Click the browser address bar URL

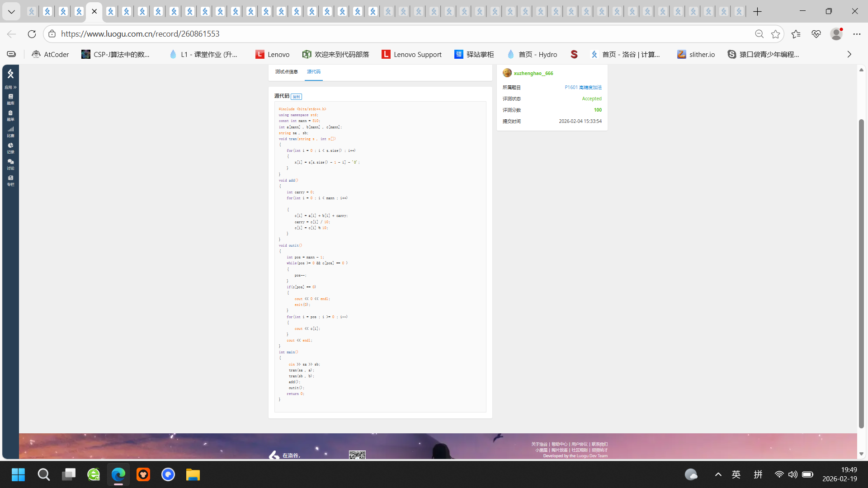pyautogui.click(x=140, y=34)
